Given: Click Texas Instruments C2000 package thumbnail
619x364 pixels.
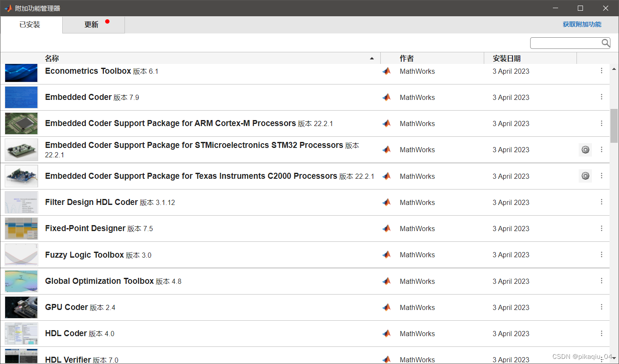Looking at the screenshot, I should point(21,176).
